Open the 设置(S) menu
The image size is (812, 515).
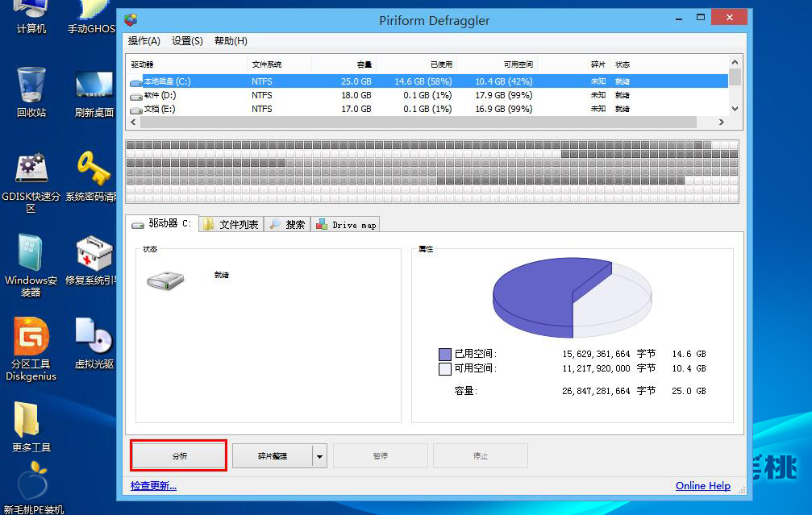pyautogui.click(x=187, y=41)
